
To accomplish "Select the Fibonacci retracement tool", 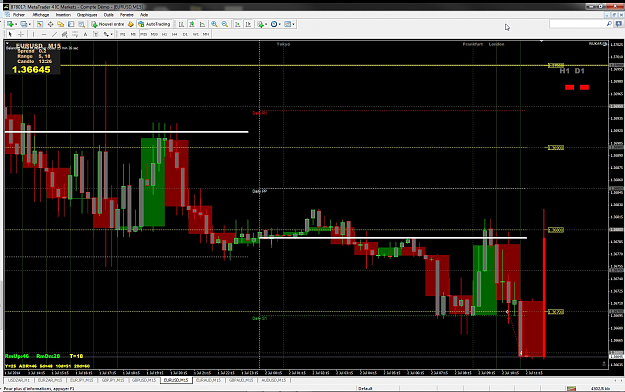I will pyautogui.click(x=75, y=34).
